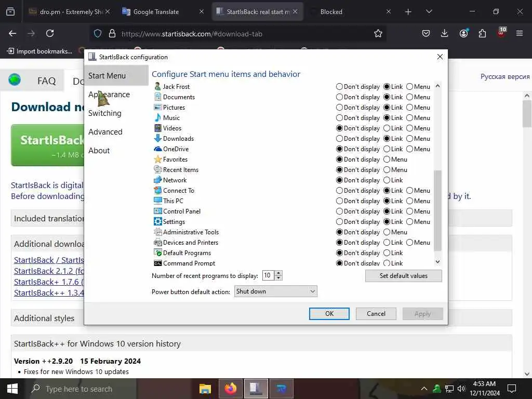Set Favorites to display as Menu
Viewport: 532px width, 399px height.
[387, 159]
